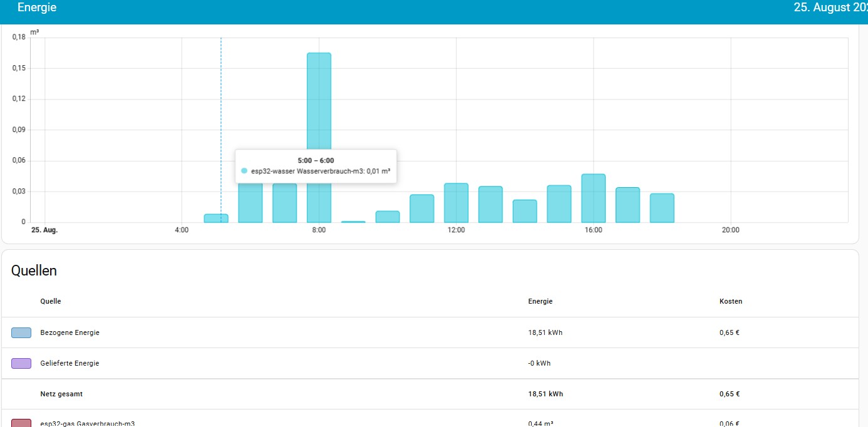Click the Quellen section heading

pos(34,270)
